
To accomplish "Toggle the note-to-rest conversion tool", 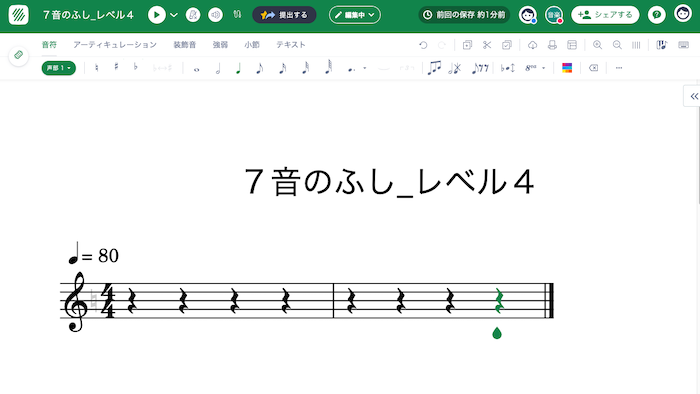I will pos(480,68).
